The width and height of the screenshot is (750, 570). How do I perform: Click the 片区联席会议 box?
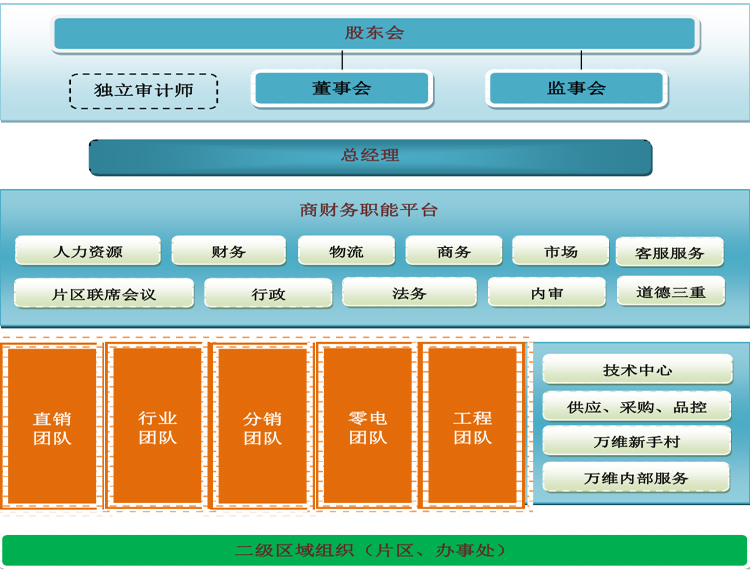[104, 294]
